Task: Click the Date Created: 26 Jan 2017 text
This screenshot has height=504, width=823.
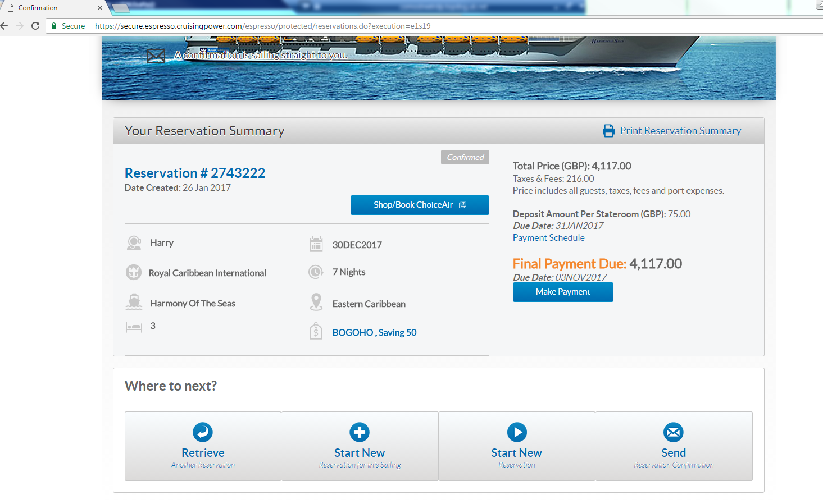Action: point(178,187)
